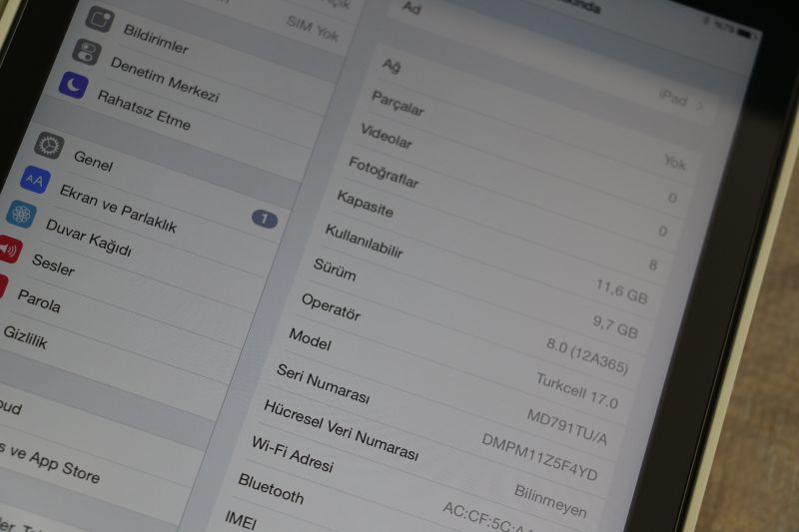Tap the serial number DMPM11Z5F4YD
Screen dimensions: 799x532
(x=539, y=457)
